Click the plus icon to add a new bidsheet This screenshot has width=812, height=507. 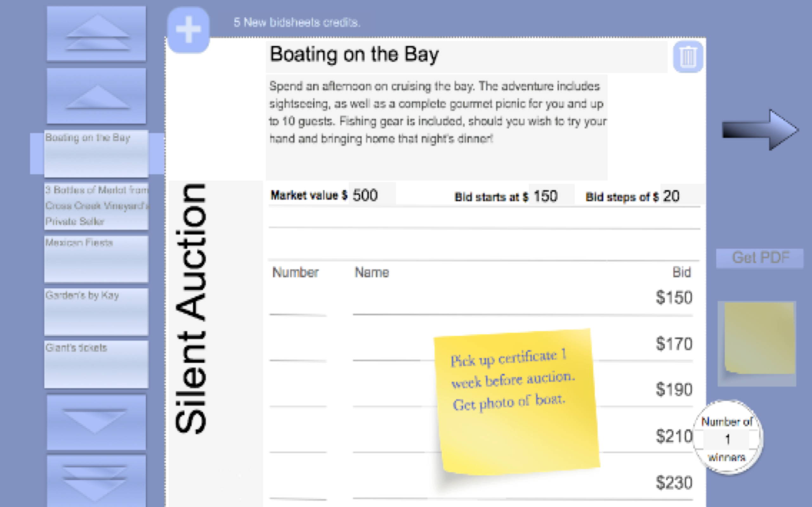[190, 29]
